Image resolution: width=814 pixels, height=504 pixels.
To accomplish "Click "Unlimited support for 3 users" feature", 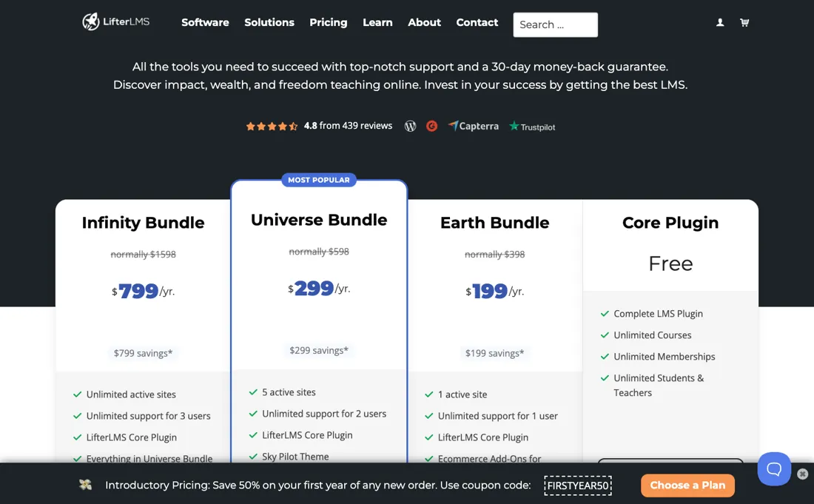I will pos(149,416).
